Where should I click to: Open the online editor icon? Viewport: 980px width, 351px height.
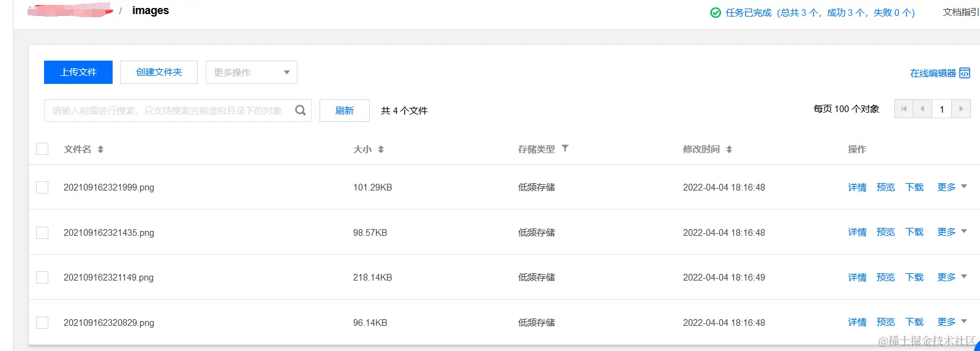pyautogui.click(x=965, y=73)
